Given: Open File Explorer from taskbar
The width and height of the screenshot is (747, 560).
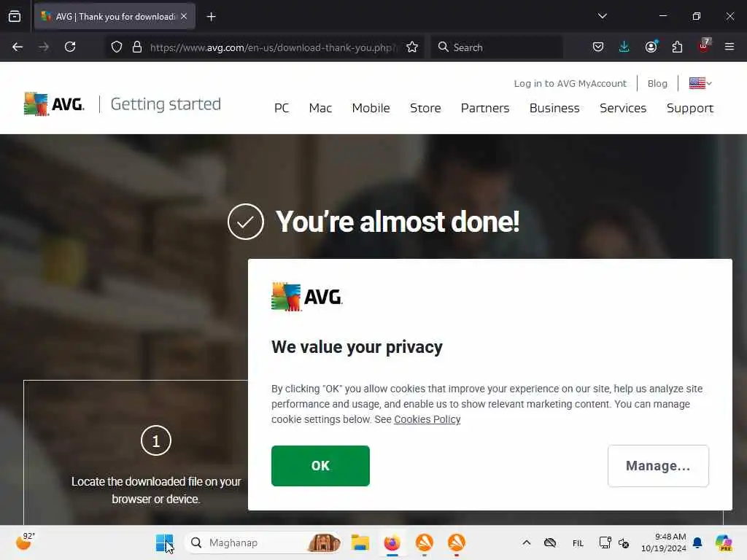Looking at the screenshot, I should click(360, 542).
